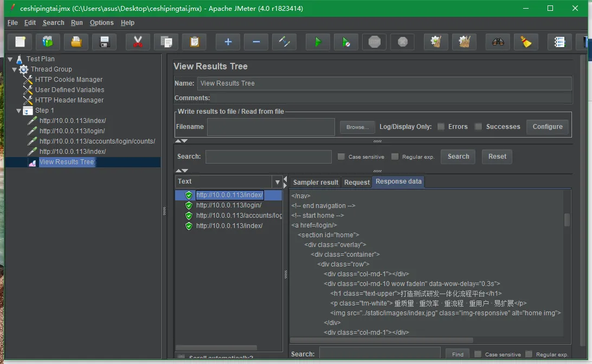Click the clipboard Paste toolbar icon
Viewport: 592px width, 364px height.
[x=194, y=42]
